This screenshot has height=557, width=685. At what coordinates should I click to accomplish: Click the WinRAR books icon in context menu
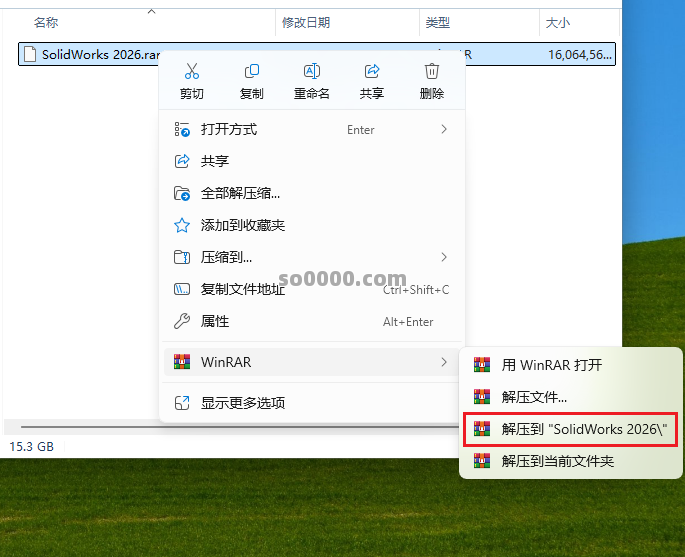pos(182,362)
